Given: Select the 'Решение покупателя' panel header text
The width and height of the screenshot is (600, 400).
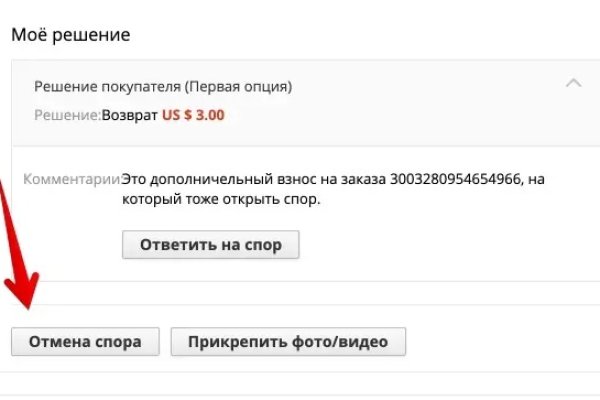Looking at the screenshot, I should 162,87.
